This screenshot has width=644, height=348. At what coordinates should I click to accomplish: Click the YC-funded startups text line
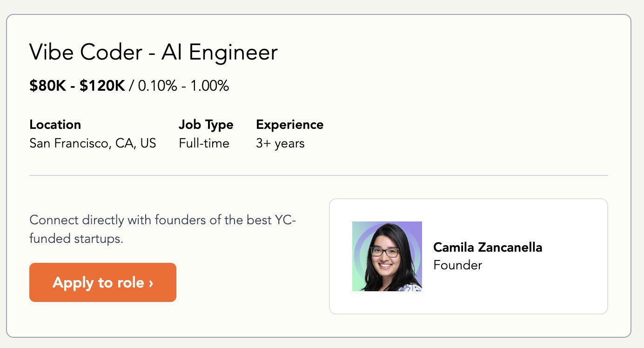pos(76,239)
